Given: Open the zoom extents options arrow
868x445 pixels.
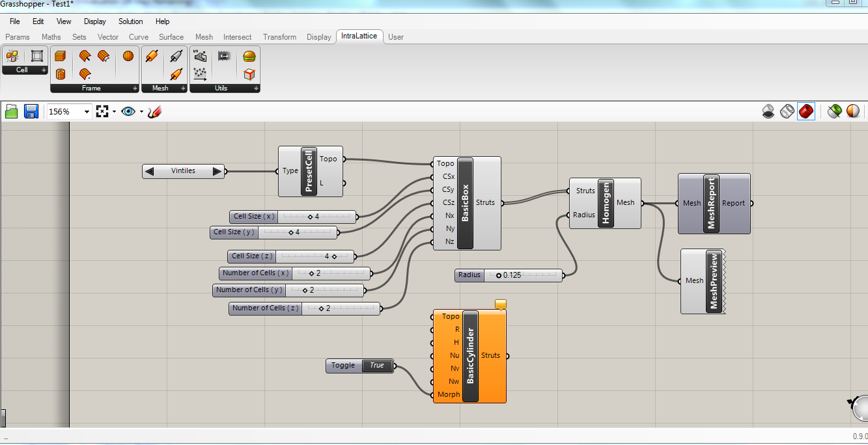Looking at the screenshot, I should point(114,112).
